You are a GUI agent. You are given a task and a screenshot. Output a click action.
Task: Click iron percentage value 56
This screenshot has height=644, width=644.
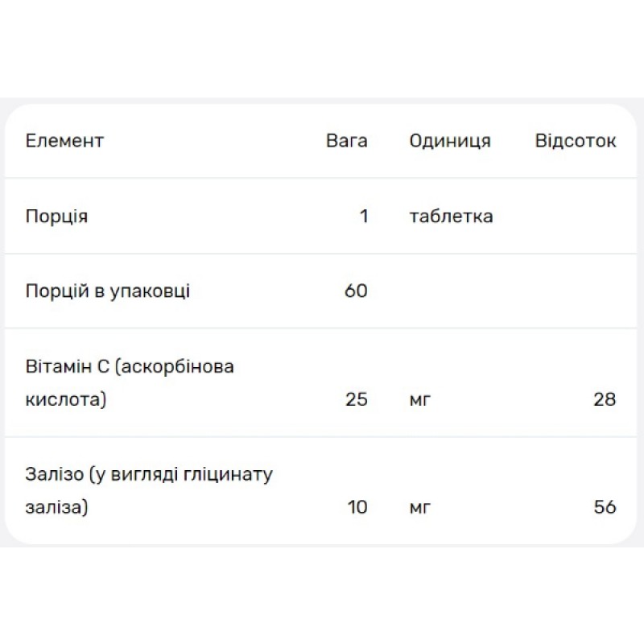pos(604,507)
